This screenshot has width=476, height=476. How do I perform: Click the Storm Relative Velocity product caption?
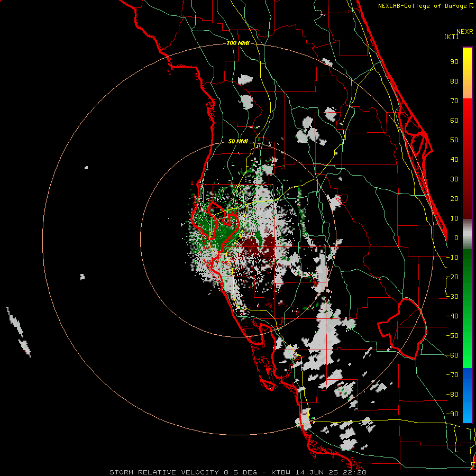click(x=238, y=472)
